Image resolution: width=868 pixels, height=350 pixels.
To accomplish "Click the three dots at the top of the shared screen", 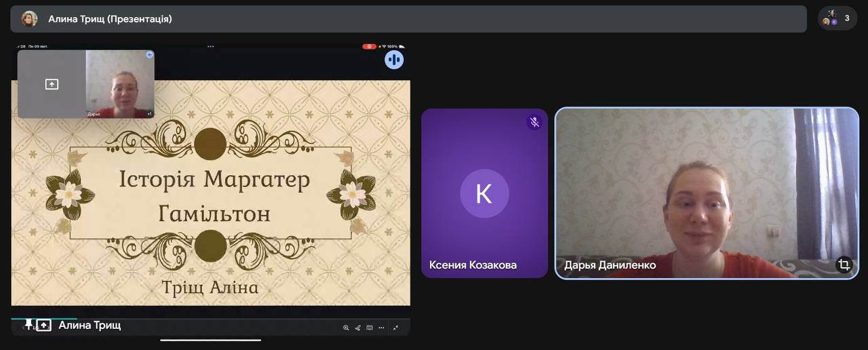I will pyautogui.click(x=210, y=46).
